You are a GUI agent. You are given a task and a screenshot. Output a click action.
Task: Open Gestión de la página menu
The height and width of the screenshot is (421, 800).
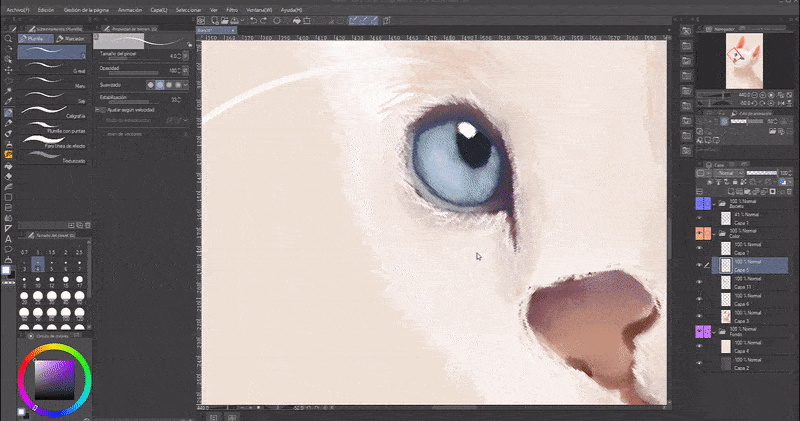click(86, 10)
